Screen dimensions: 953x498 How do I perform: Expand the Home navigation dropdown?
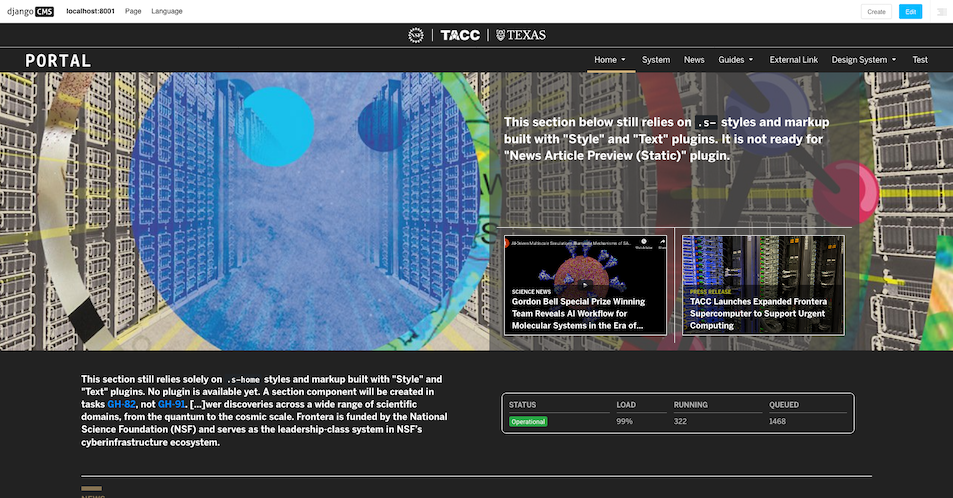click(610, 60)
